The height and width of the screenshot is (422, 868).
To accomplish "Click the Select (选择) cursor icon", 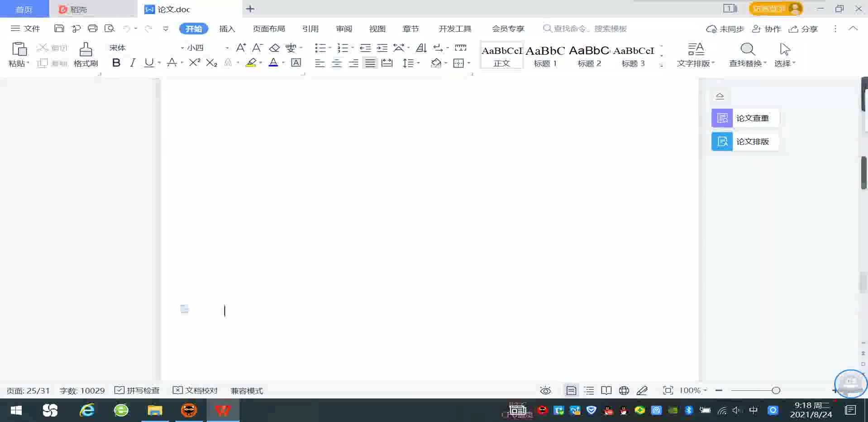I will [785, 49].
